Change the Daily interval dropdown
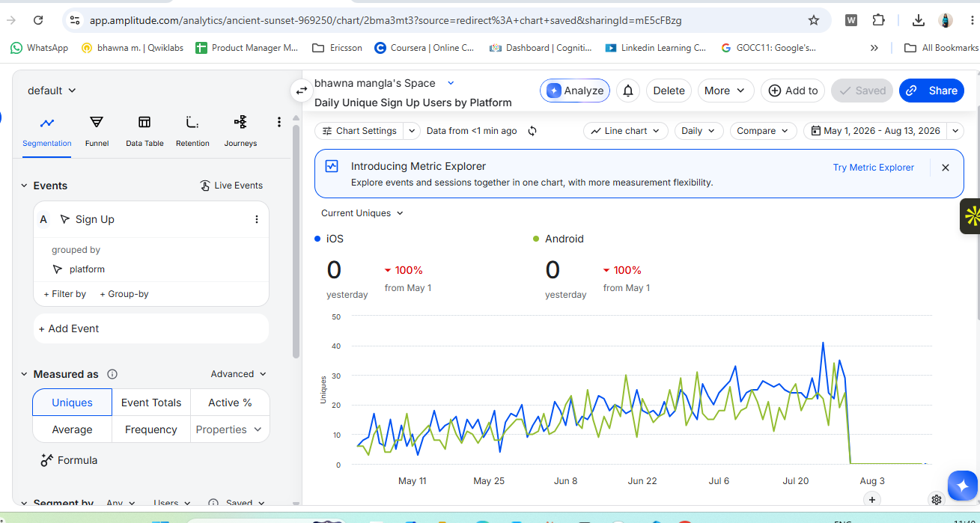 point(699,131)
